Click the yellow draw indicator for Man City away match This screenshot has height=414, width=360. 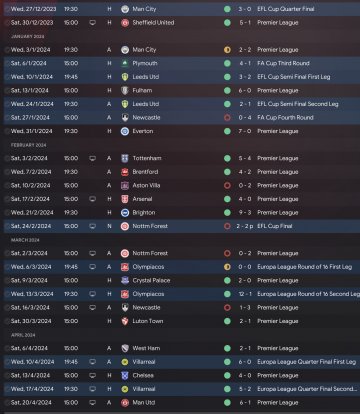pos(227,50)
